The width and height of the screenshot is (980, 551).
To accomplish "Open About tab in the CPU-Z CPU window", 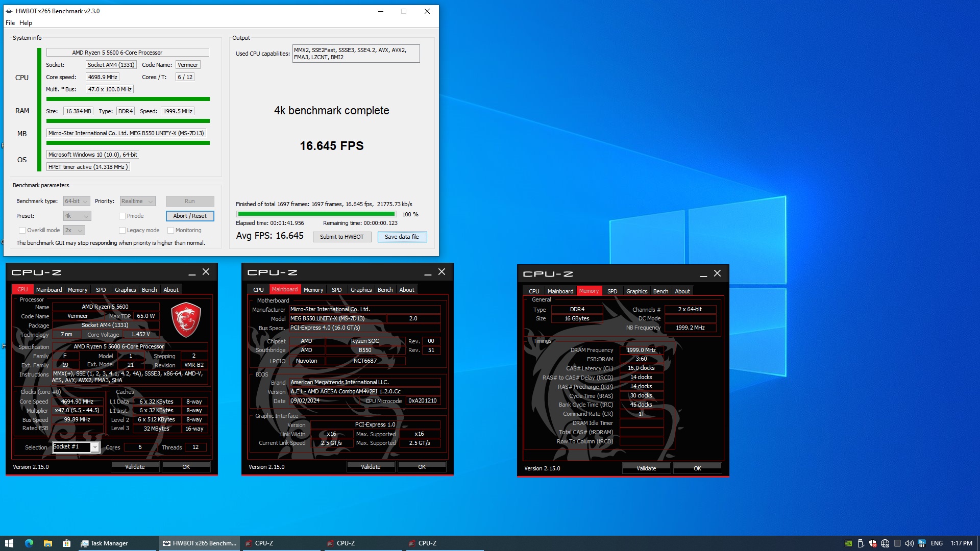I will 171,290.
